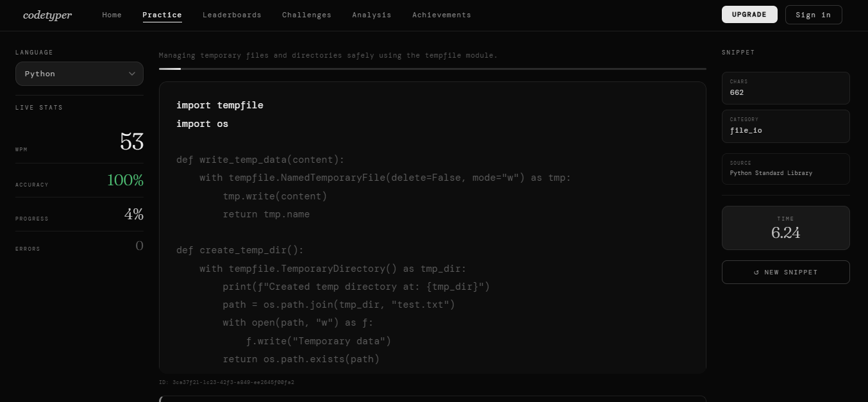The image size is (868, 402).
Task: Click the NamedTemporaryFile code line
Action: pos(385,178)
